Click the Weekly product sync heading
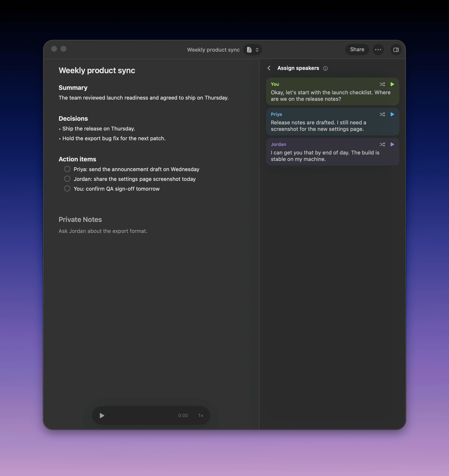 (x=97, y=70)
